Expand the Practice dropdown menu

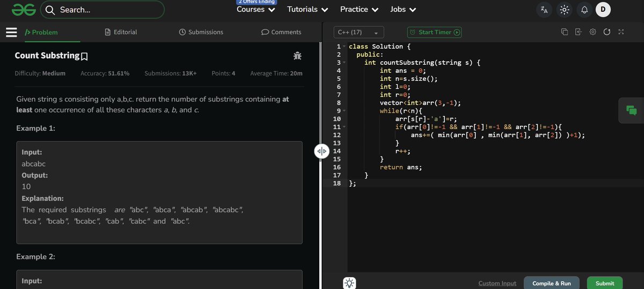tap(360, 10)
